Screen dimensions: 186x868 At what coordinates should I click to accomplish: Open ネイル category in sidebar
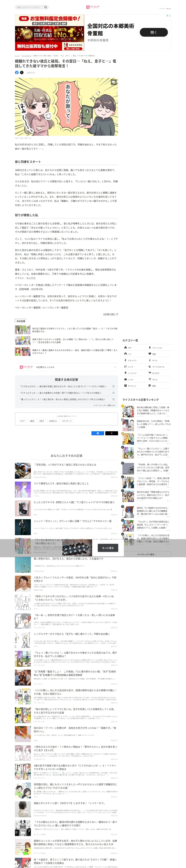point(159,361)
